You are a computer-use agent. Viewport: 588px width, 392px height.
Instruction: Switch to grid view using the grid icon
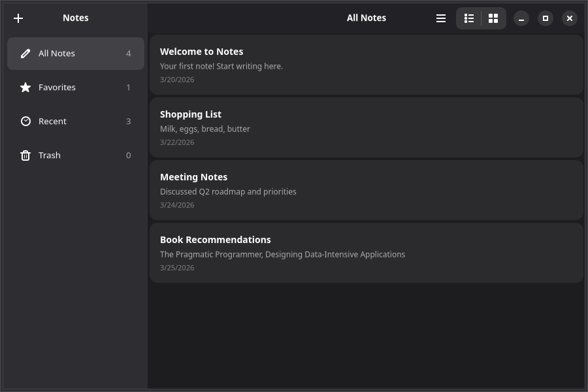click(493, 18)
